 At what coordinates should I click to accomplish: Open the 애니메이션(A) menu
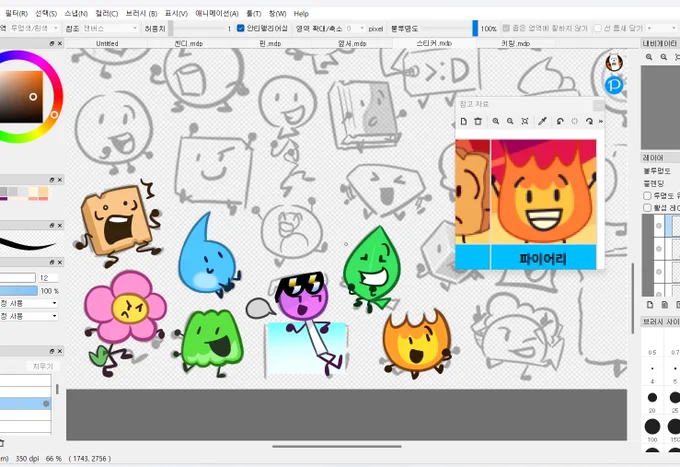[x=217, y=13]
